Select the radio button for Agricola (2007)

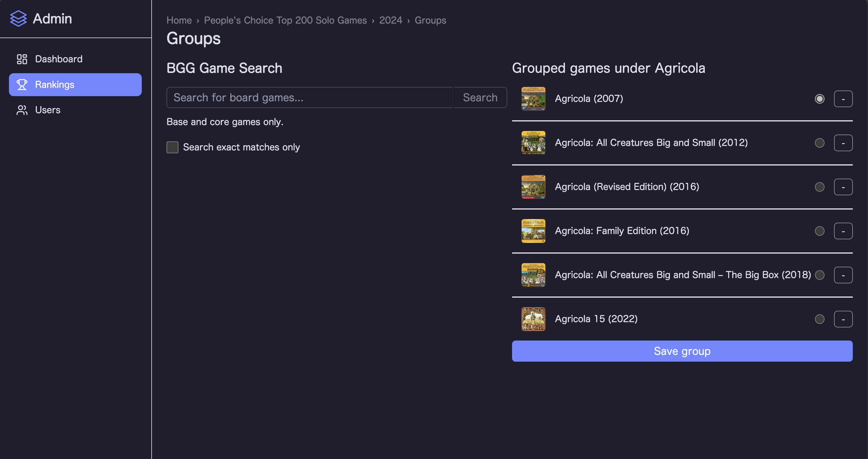click(819, 99)
